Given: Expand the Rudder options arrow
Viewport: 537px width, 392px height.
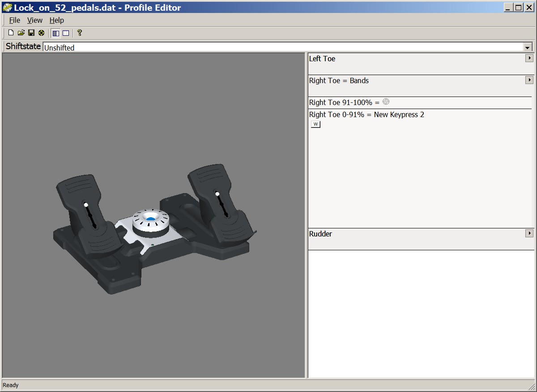Looking at the screenshot, I should click(x=529, y=233).
